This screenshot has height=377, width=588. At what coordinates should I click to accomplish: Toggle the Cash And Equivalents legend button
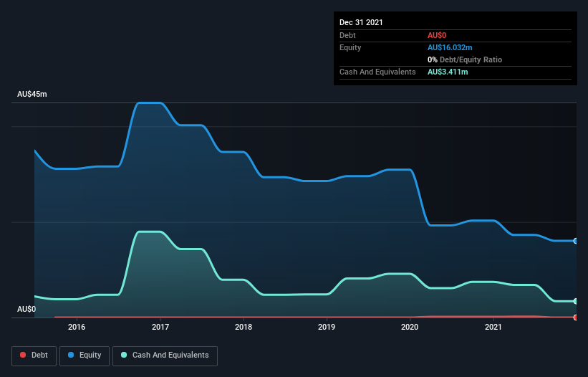pyautogui.click(x=165, y=355)
